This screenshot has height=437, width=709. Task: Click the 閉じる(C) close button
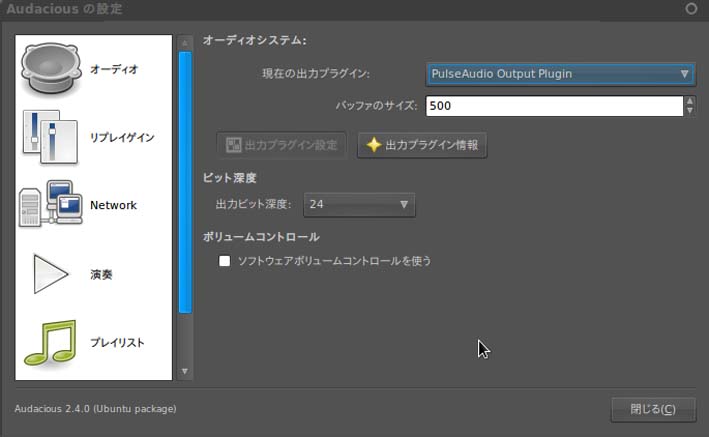[653, 409]
